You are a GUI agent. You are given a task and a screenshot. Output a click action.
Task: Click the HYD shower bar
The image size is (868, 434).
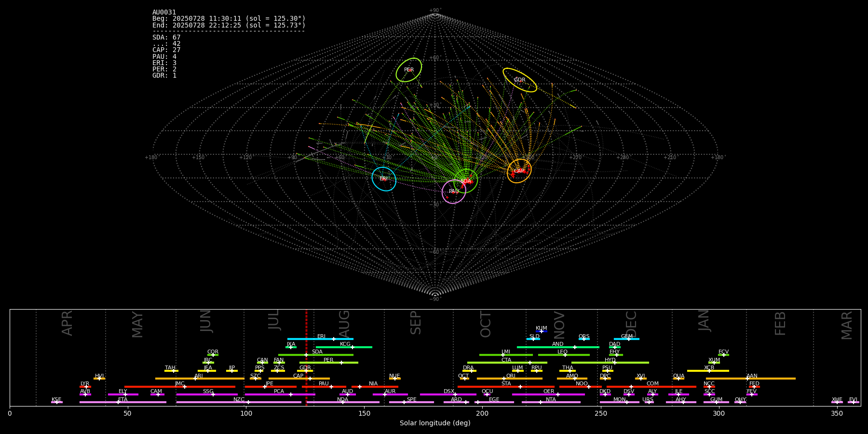click(x=610, y=363)
